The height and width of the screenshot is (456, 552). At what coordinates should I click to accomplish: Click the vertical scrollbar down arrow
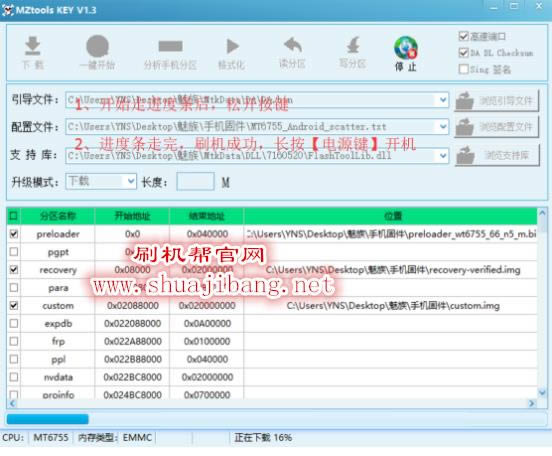pyautogui.click(x=542, y=392)
